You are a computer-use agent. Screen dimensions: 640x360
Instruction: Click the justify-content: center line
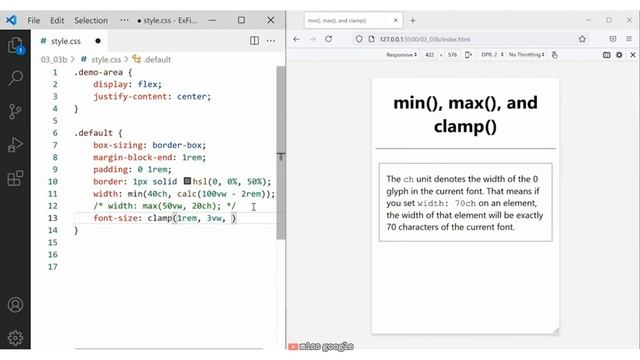coord(152,96)
